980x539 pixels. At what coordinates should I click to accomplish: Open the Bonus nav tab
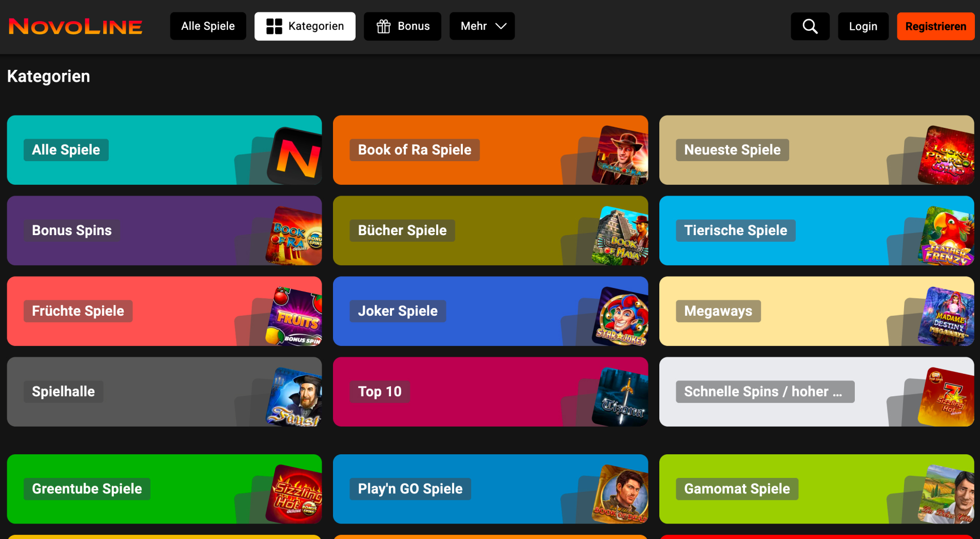(402, 26)
